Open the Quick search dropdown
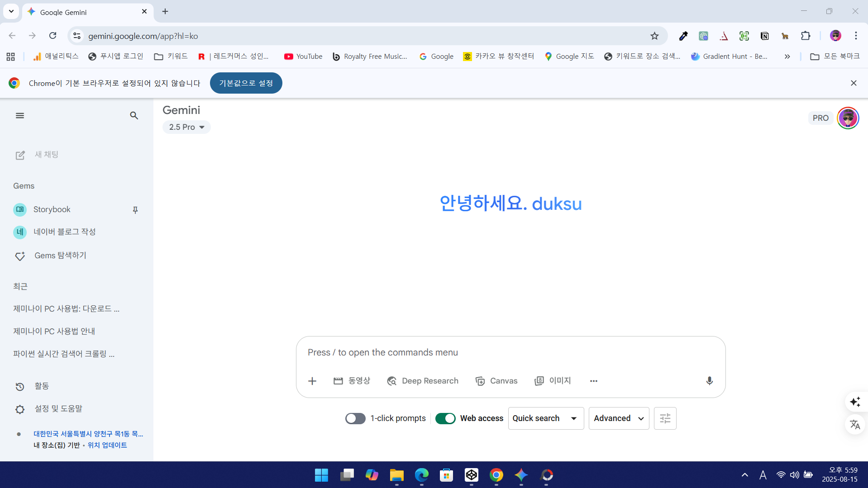The height and width of the screenshot is (488, 868). pos(546,418)
